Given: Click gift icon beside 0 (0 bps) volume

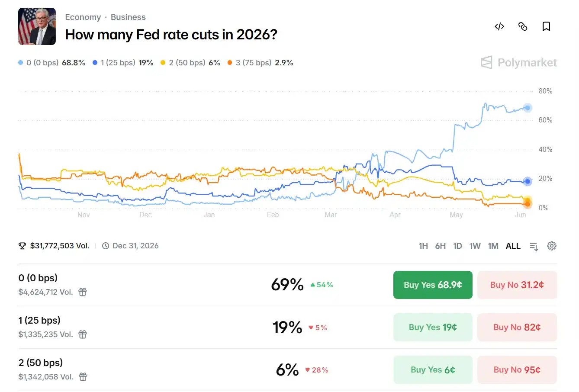Looking at the screenshot, I should (x=83, y=292).
